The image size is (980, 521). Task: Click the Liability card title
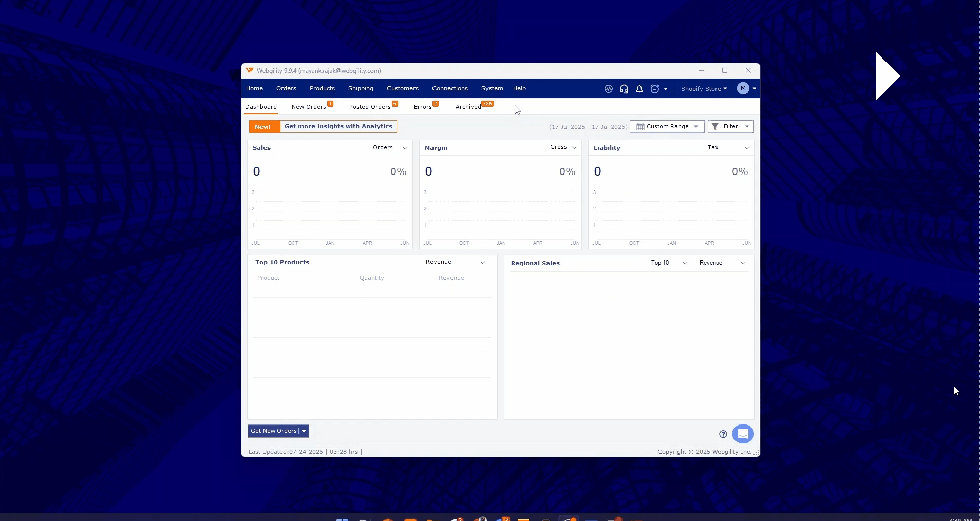pos(607,148)
